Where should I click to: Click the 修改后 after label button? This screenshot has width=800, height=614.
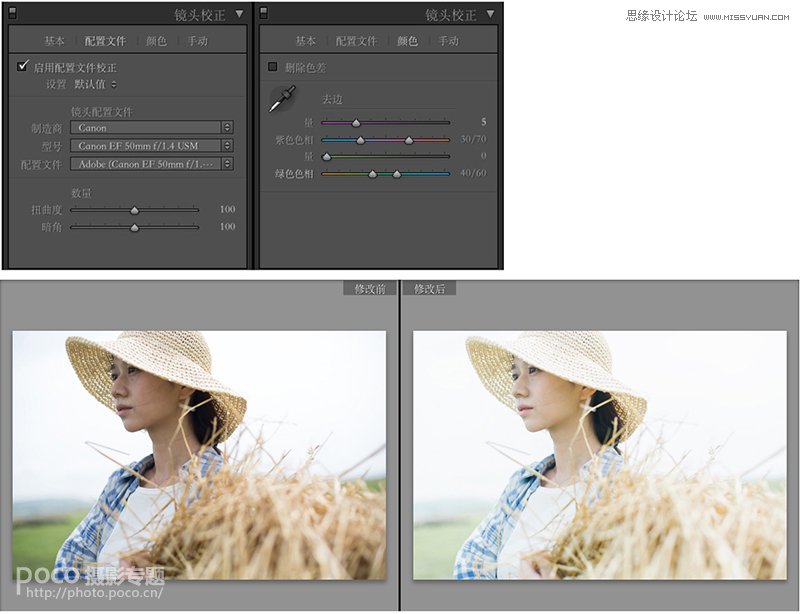(429, 289)
